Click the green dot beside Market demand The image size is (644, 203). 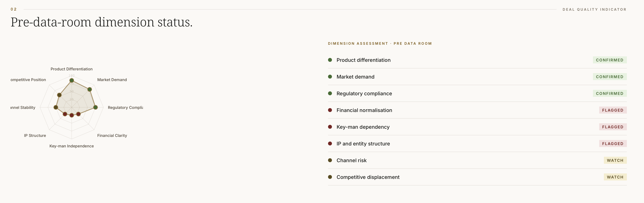point(330,77)
